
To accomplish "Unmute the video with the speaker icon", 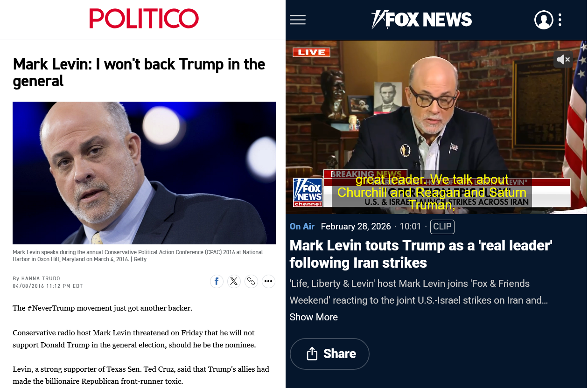I will (x=563, y=59).
